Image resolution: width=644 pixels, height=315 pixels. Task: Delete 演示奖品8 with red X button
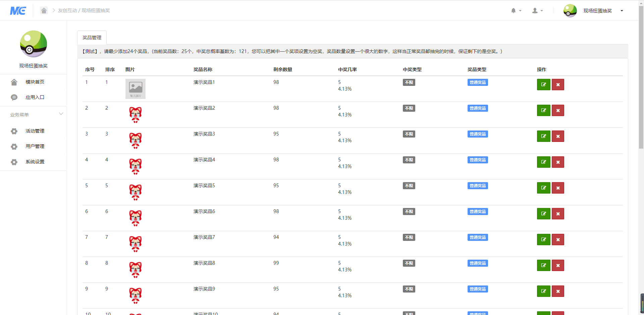coord(558,265)
